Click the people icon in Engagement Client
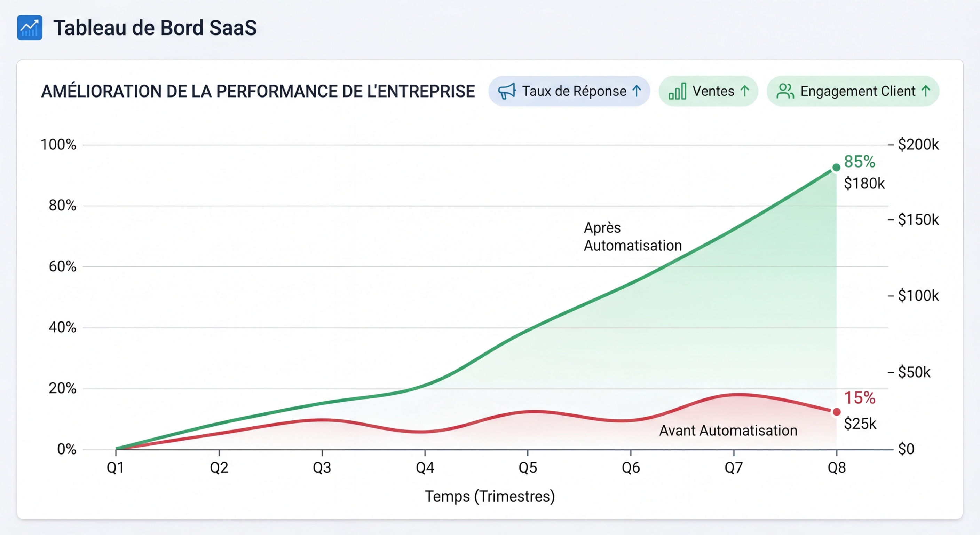 pos(785,91)
